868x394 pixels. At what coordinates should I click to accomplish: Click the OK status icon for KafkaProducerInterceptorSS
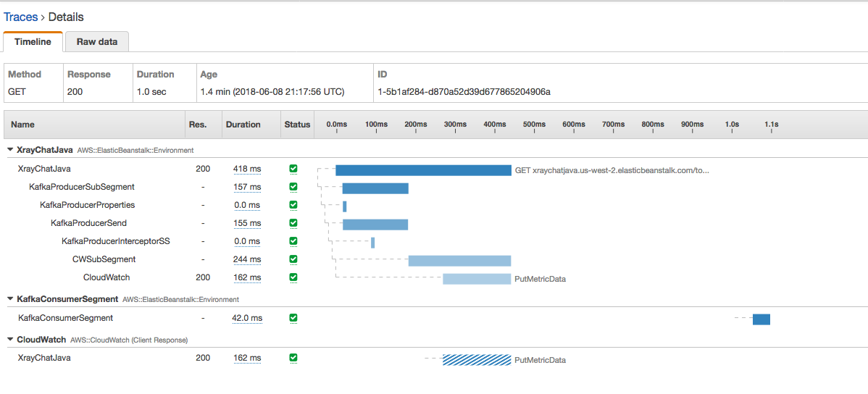tap(293, 241)
